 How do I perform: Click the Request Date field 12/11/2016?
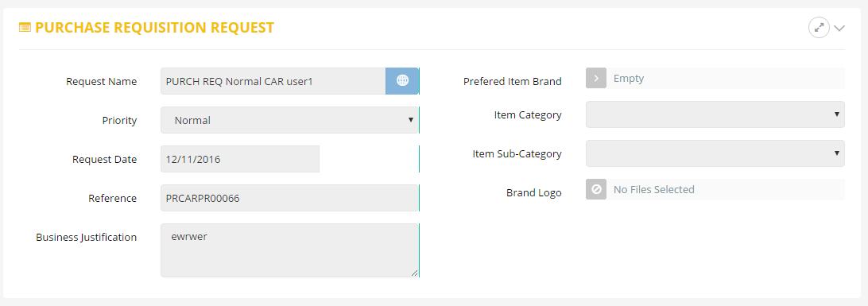(x=240, y=159)
